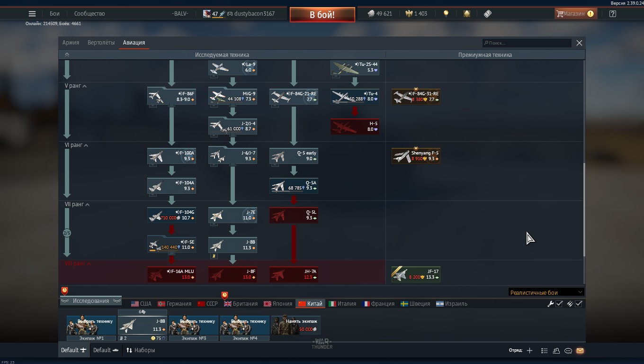Select the Швеция nation tab
Image resolution: width=644 pixels, height=364 pixels.
pyautogui.click(x=415, y=304)
